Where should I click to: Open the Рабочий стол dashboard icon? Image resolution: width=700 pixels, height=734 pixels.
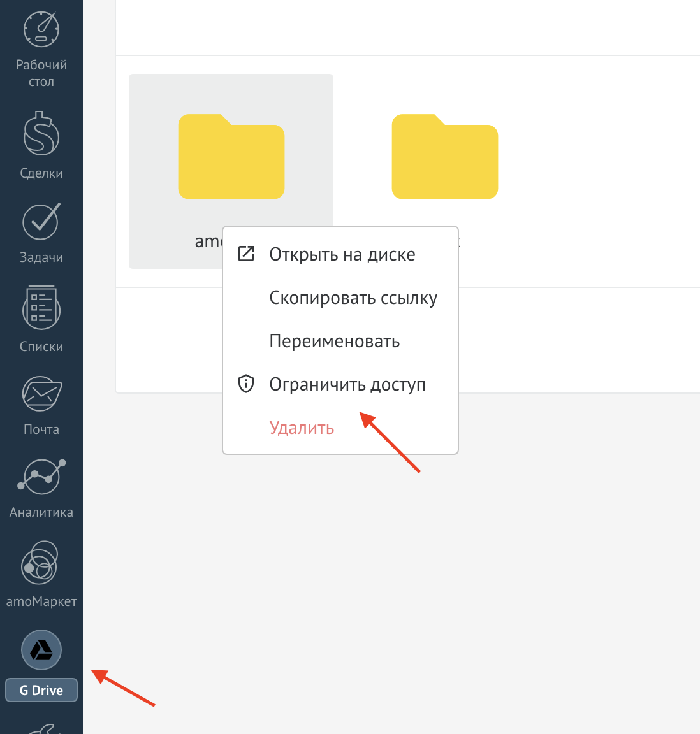[x=41, y=29]
